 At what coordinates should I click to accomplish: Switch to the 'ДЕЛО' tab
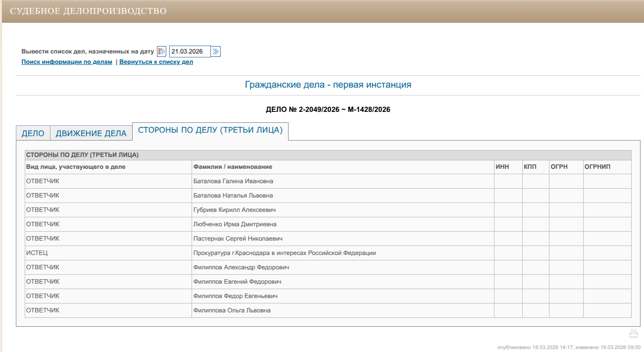[x=33, y=133]
